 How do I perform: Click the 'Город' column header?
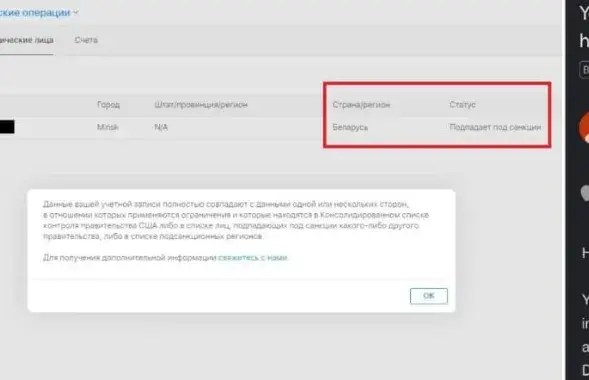(108, 105)
